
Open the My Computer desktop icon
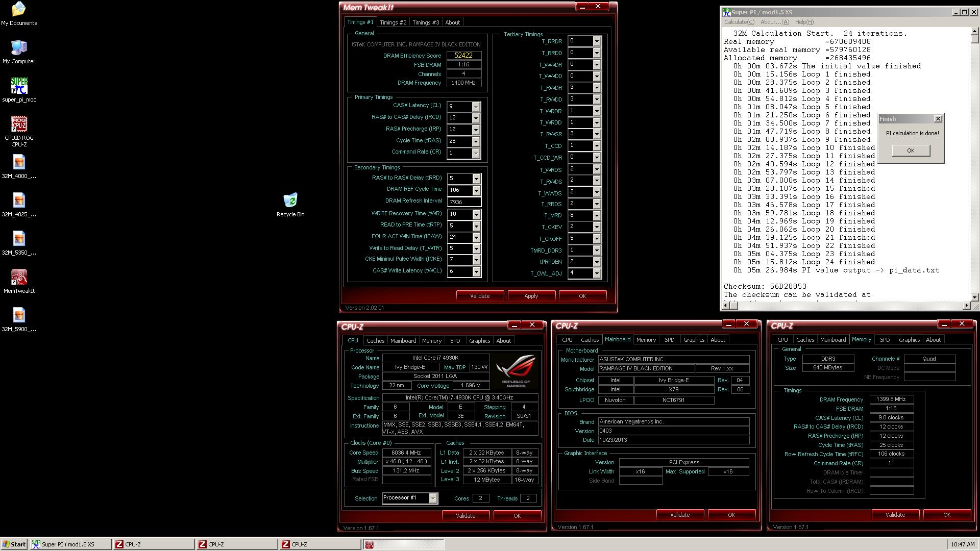[x=19, y=52]
